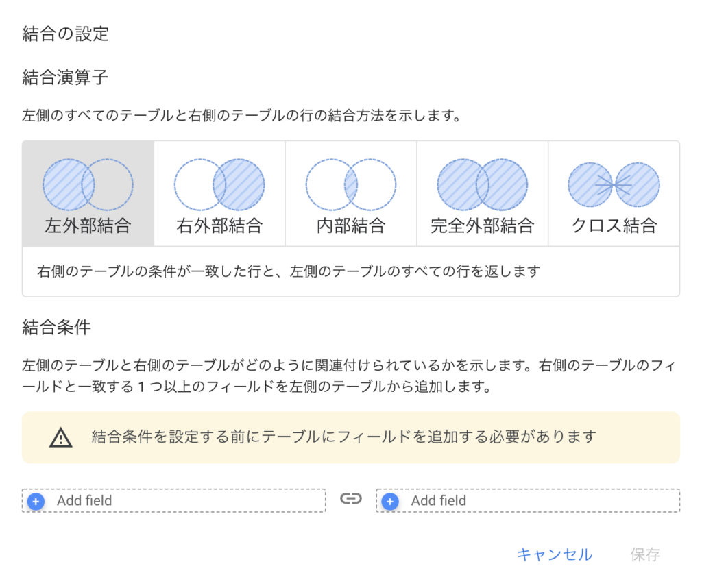Choose the 右外部結合 label
The image size is (702, 588).
click(x=219, y=225)
